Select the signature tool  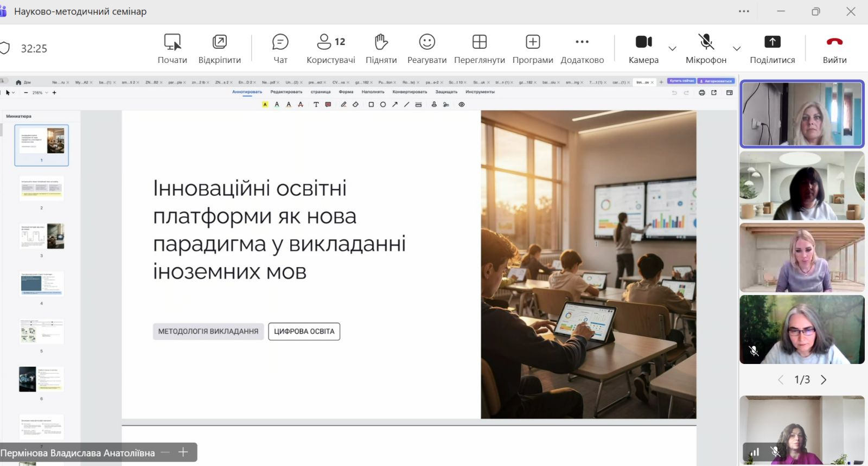click(x=446, y=105)
